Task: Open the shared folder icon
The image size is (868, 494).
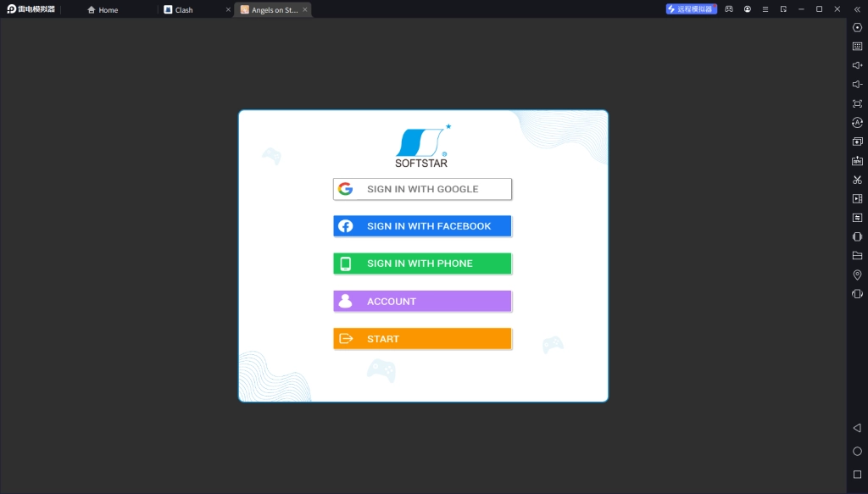Action: [x=858, y=256]
